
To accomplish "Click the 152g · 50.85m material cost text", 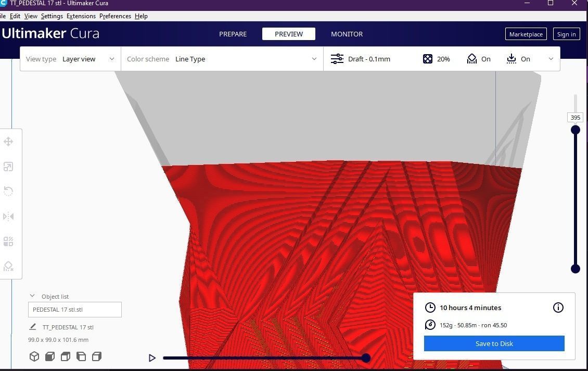I will click(x=473, y=325).
